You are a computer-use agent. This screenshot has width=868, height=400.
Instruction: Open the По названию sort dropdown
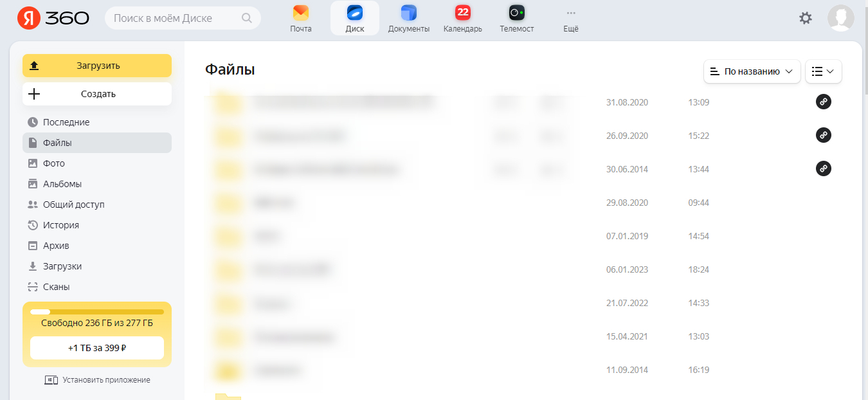(752, 71)
